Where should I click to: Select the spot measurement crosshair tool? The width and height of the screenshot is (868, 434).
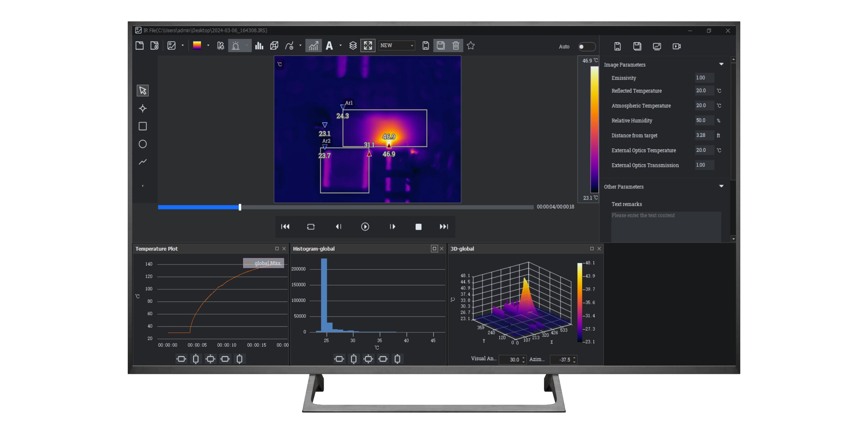[143, 108]
